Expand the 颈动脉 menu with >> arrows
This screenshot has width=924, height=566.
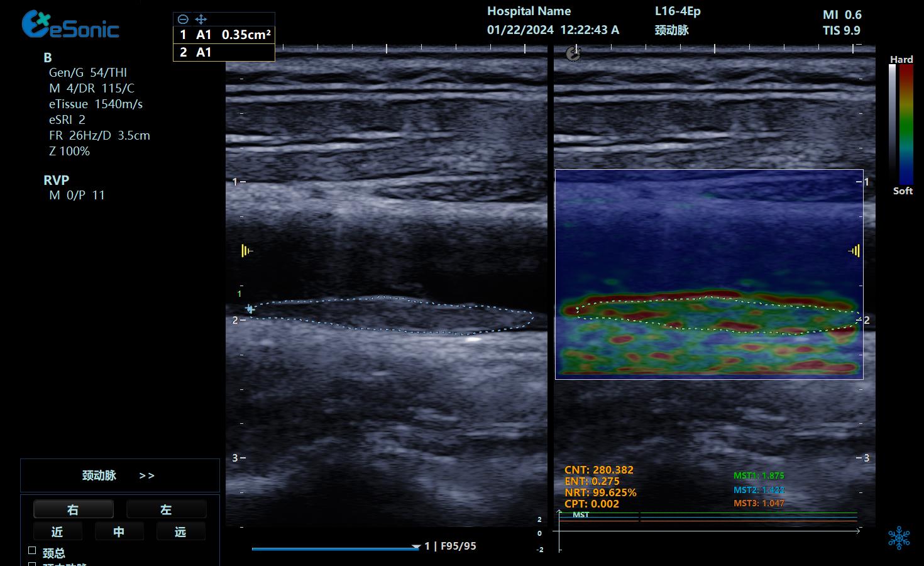(x=119, y=475)
